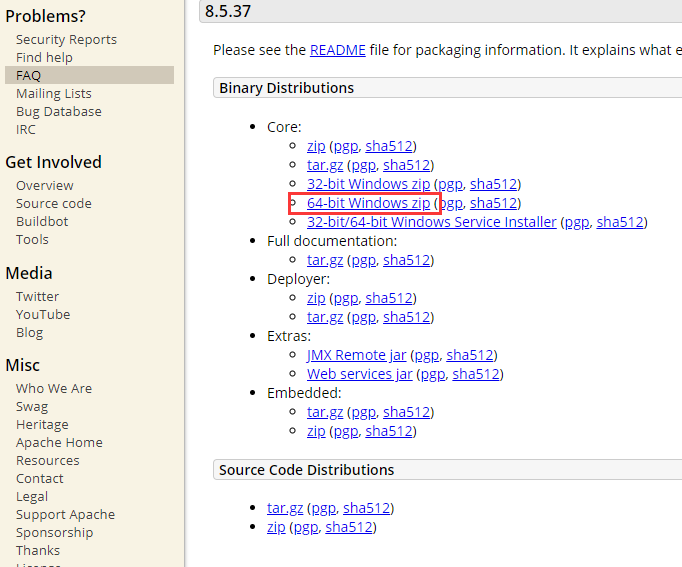The width and height of the screenshot is (682, 567).
Task: Click the 64-bit Windows zip download link
Action: 368,203
